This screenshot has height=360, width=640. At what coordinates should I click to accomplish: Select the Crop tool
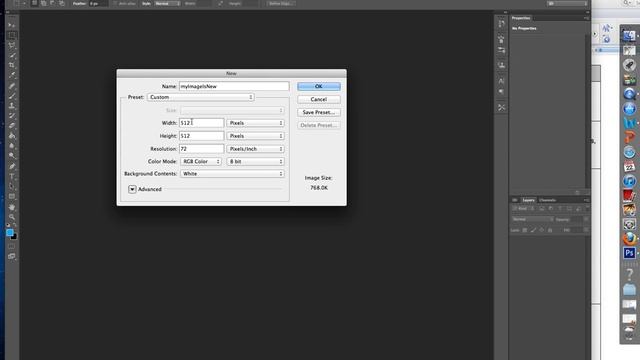coord(11,65)
